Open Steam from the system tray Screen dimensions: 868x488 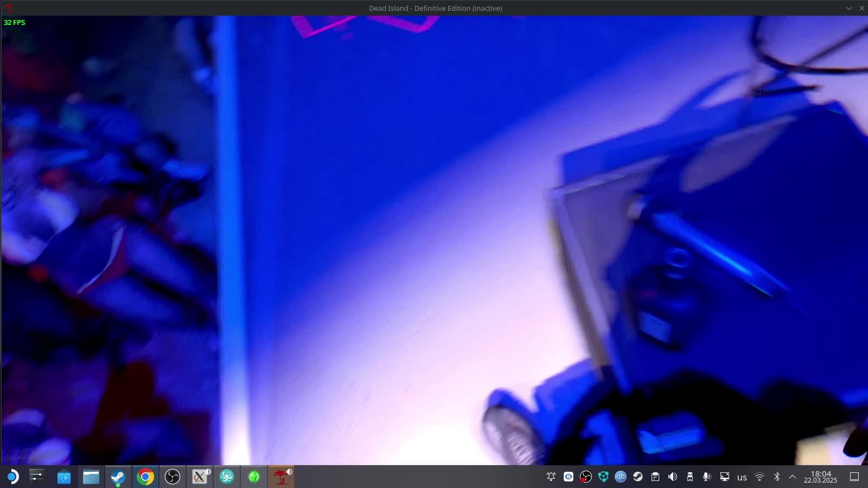(638, 477)
